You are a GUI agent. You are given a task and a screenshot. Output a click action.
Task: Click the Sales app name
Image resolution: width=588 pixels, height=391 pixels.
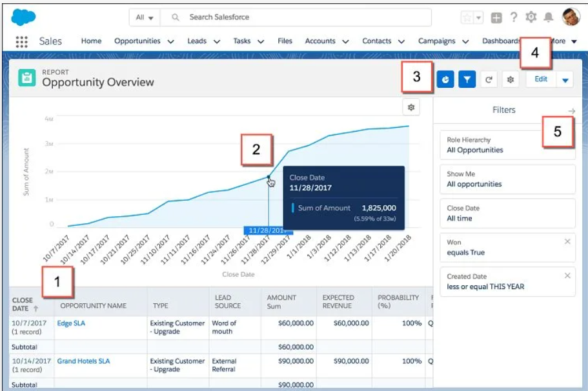(x=50, y=41)
